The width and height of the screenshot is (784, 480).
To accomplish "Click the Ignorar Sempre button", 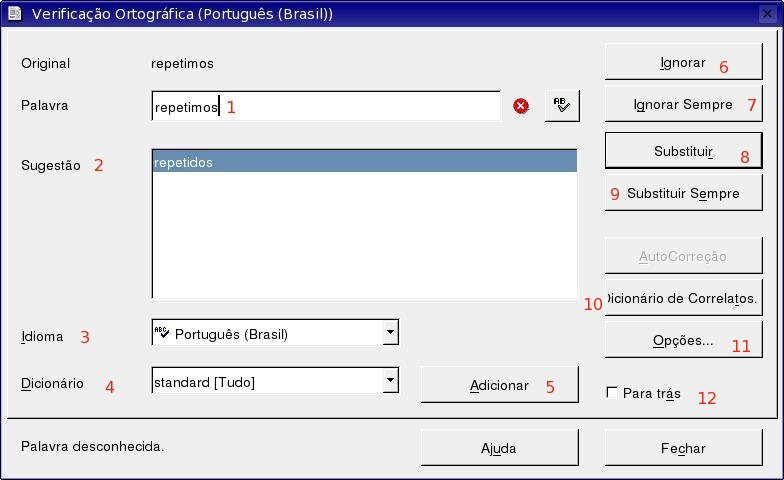I will pos(684,104).
